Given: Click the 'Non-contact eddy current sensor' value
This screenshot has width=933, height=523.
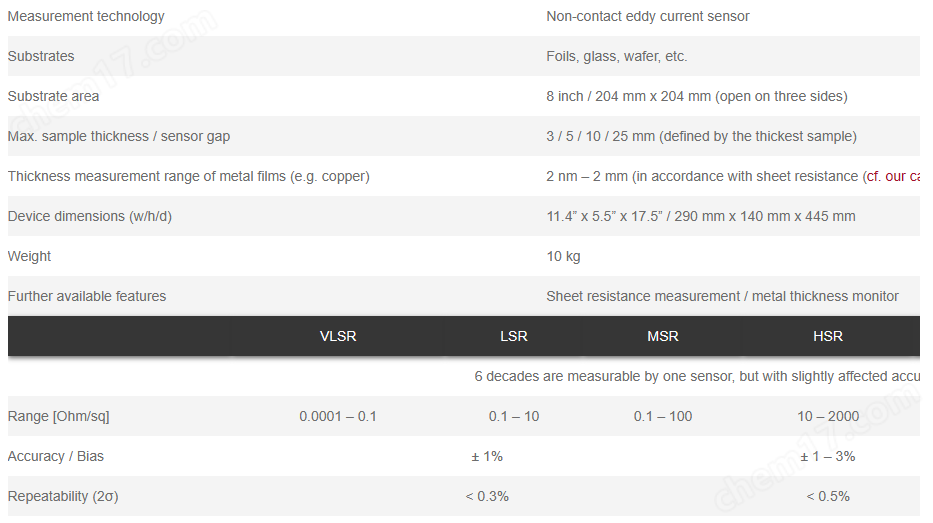Looking at the screenshot, I should tap(648, 16).
